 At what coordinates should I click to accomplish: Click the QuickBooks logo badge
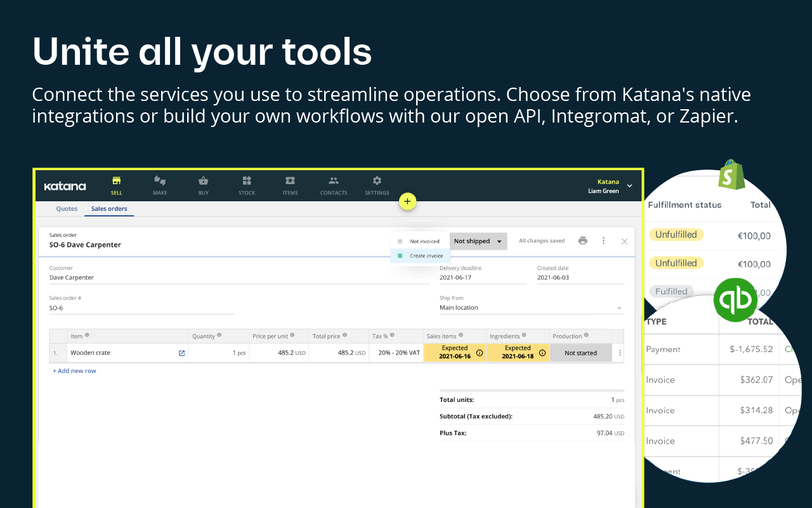(x=735, y=299)
